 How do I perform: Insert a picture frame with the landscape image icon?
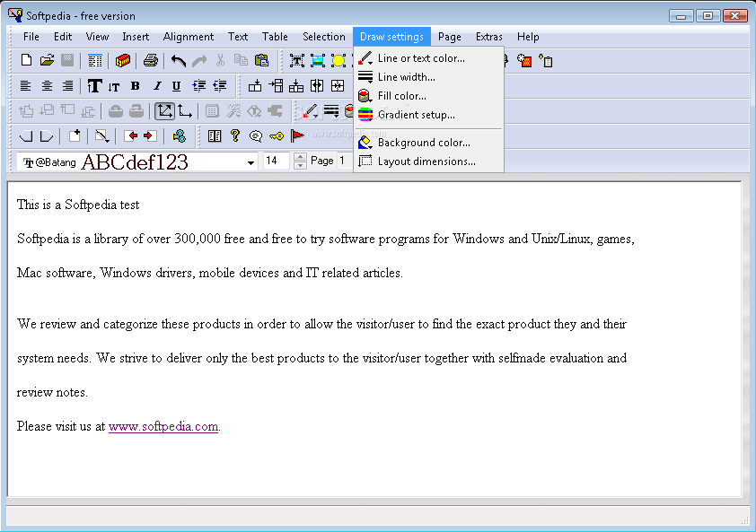pyautogui.click(x=317, y=60)
